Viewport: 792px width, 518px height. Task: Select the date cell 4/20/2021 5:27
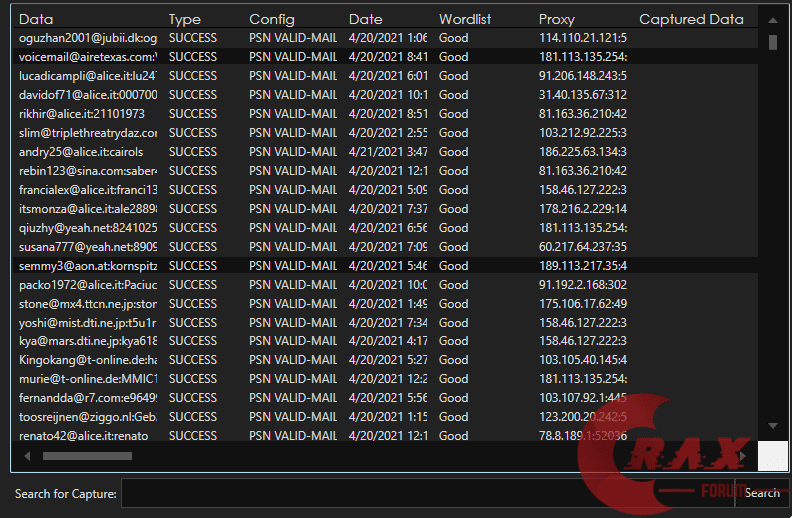(388, 360)
